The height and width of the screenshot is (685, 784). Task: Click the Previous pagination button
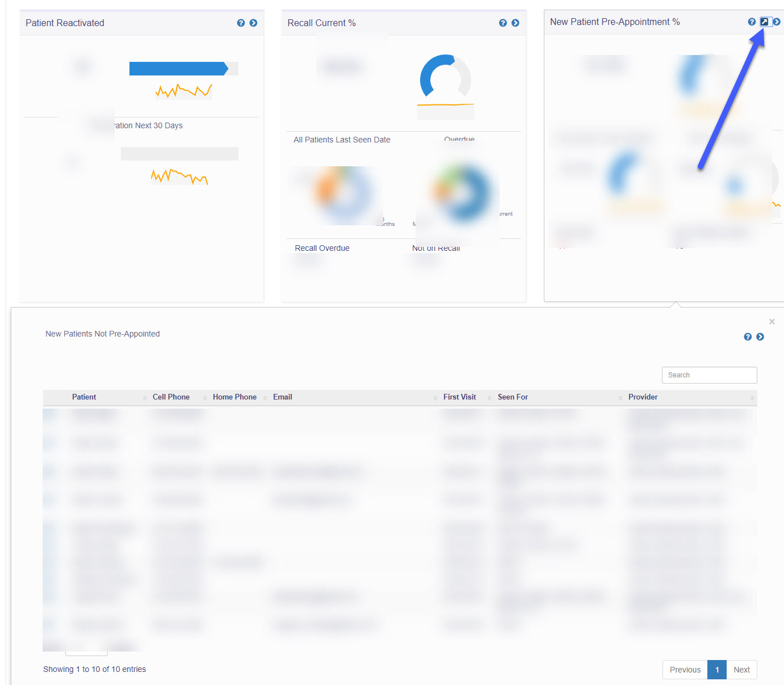click(x=685, y=670)
